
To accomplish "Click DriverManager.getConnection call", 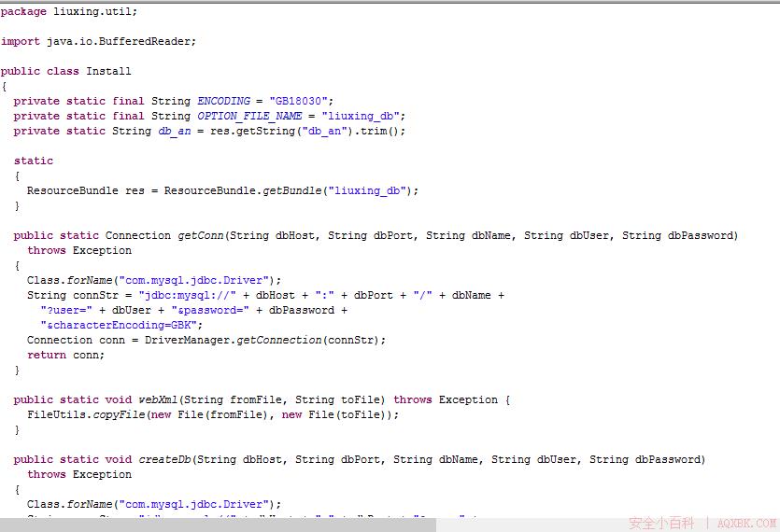I will tap(234, 340).
